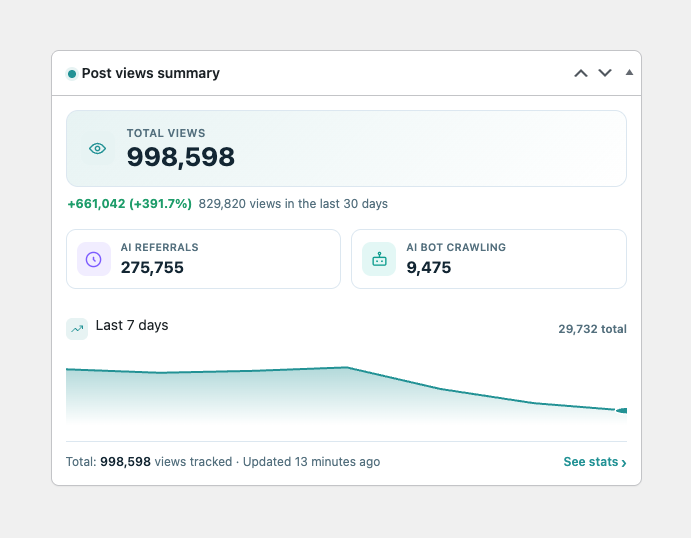Viewport: 691px width, 538px height.
Task: Click the +661,042 (+391.7%) growth figure
Action: [x=130, y=204]
